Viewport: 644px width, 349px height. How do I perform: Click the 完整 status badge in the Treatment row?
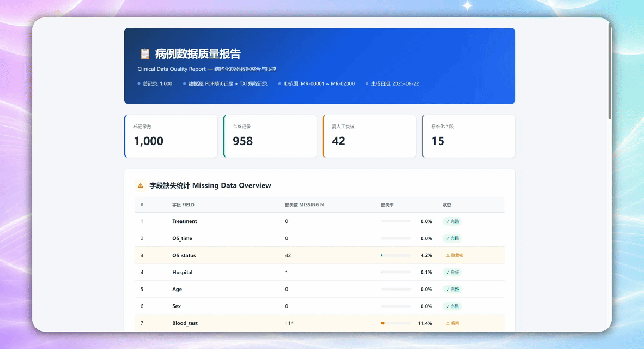pyautogui.click(x=452, y=221)
